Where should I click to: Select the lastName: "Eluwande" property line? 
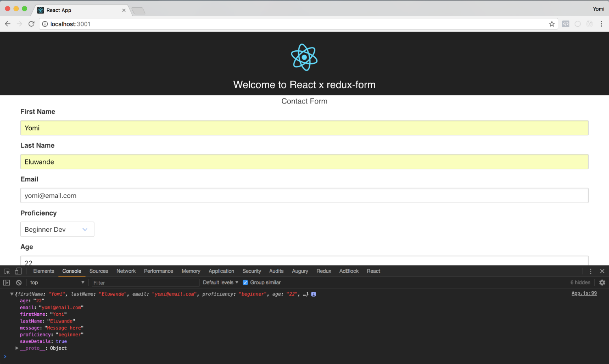(x=48, y=321)
